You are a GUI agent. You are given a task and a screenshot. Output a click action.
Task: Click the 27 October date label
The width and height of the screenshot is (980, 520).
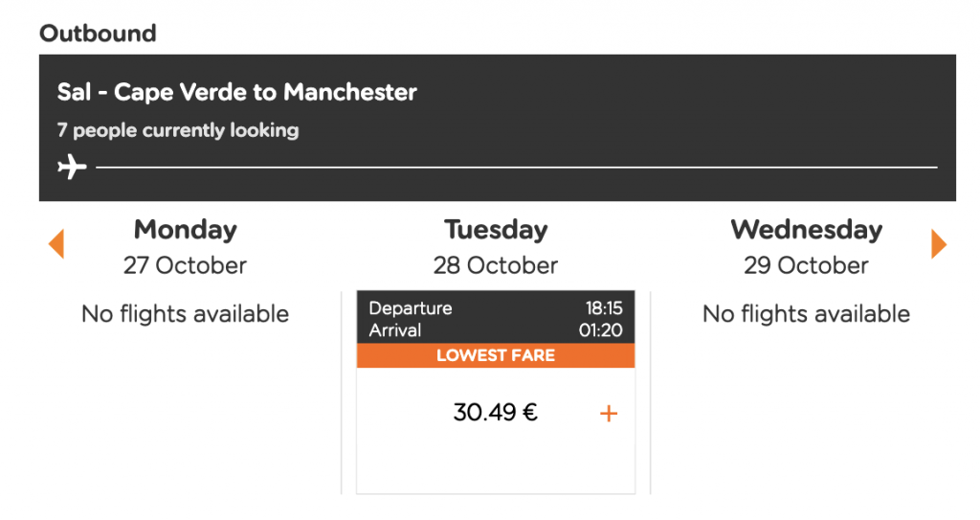[x=185, y=265]
